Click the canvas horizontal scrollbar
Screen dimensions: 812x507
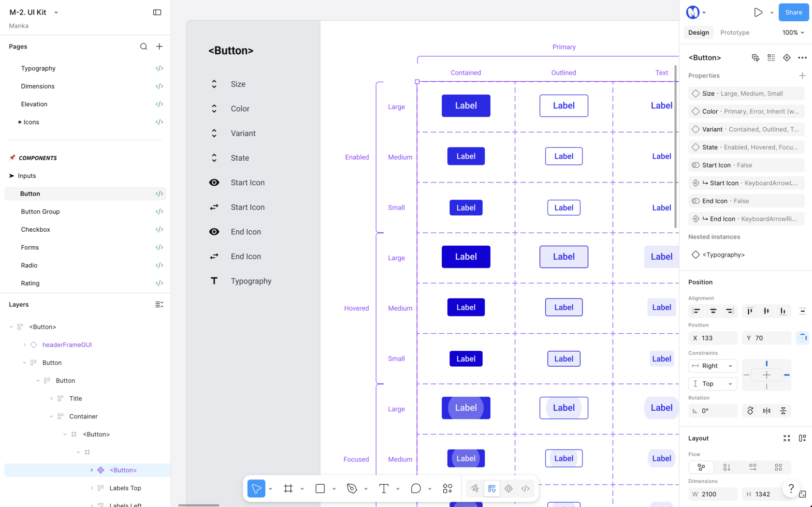(199, 505)
